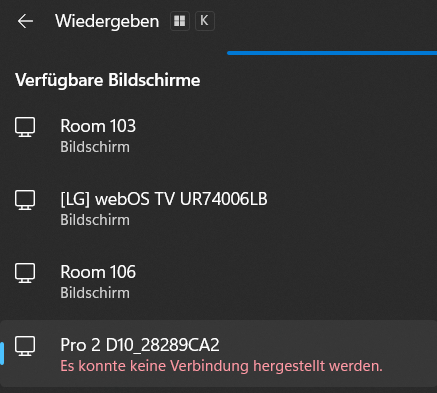Click the Bildschirm label under Room 103
The height and width of the screenshot is (393, 437).
coord(95,147)
